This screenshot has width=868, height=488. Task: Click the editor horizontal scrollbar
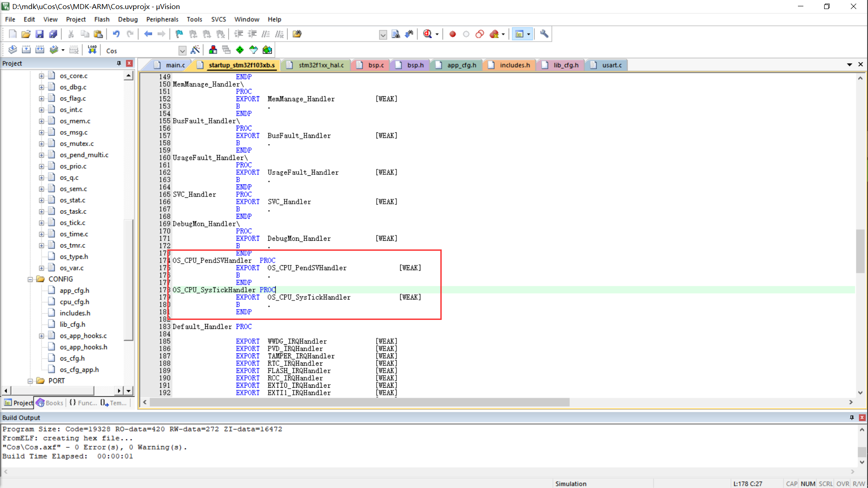click(359, 402)
